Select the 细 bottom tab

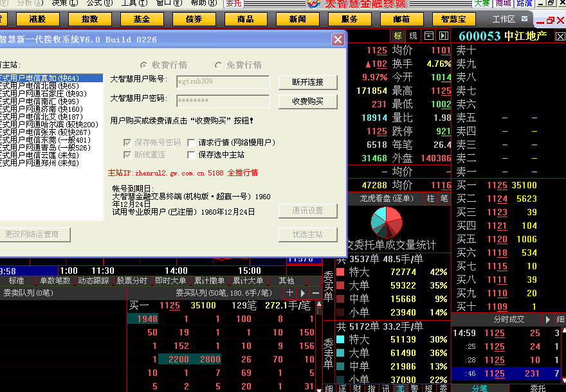point(329,388)
